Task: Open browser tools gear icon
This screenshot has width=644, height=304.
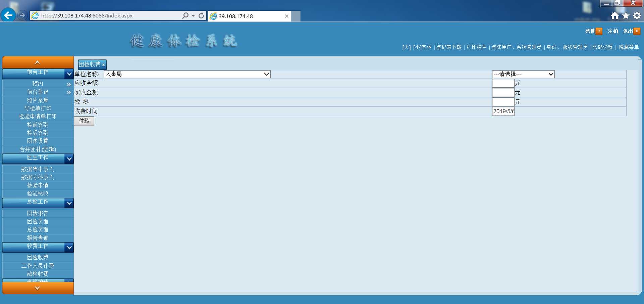Action: coord(637,16)
